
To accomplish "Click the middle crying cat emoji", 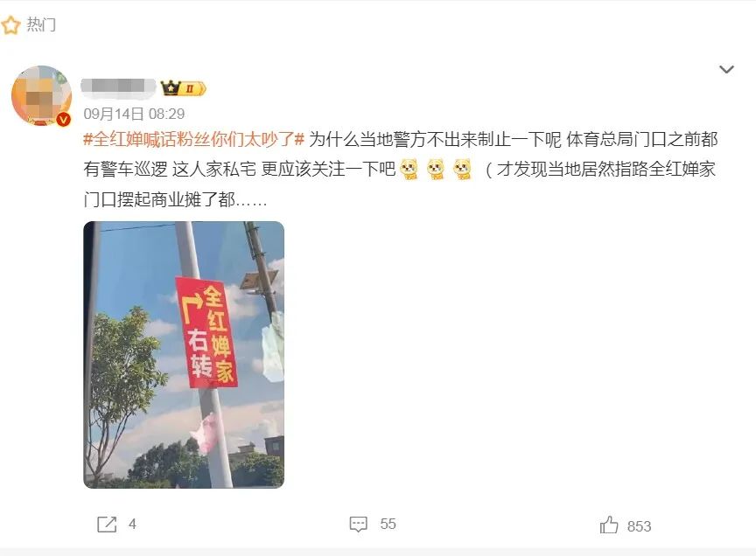I will pos(436,170).
